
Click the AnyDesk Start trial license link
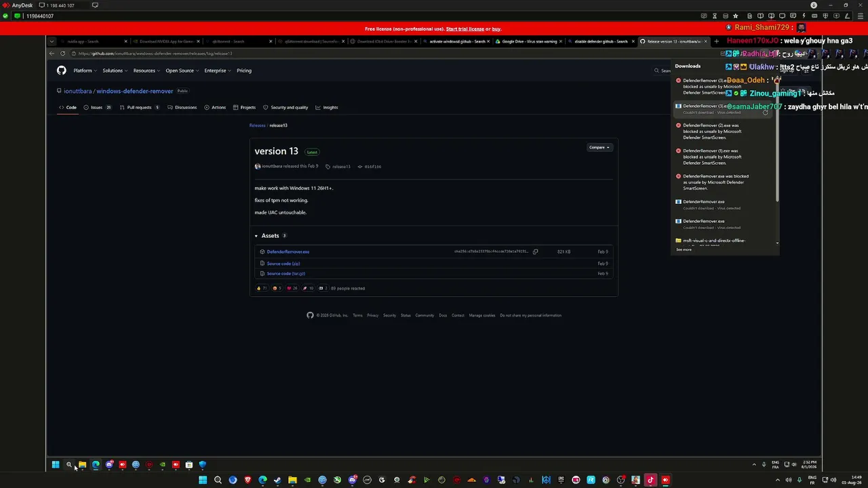pos(465,29)
